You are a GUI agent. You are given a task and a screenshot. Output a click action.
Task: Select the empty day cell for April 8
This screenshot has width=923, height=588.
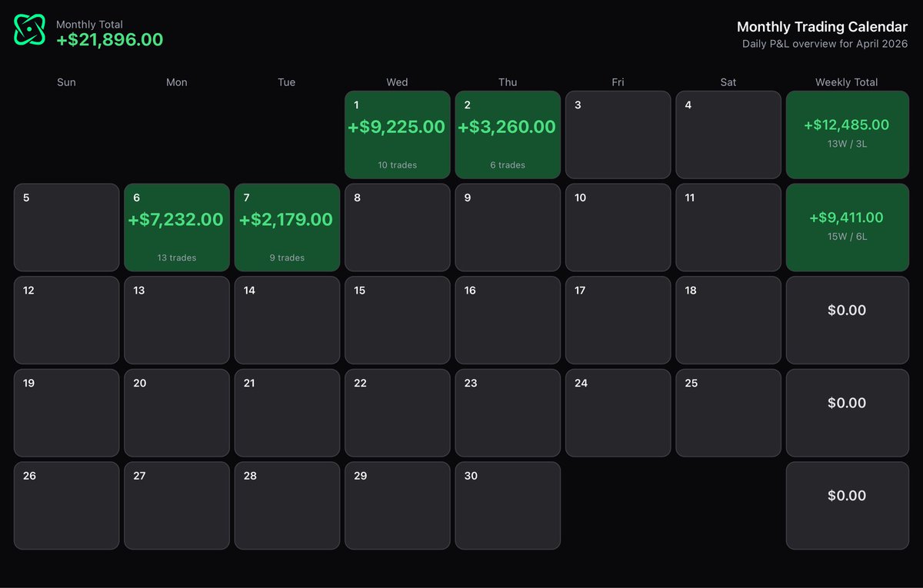(397, 228)
